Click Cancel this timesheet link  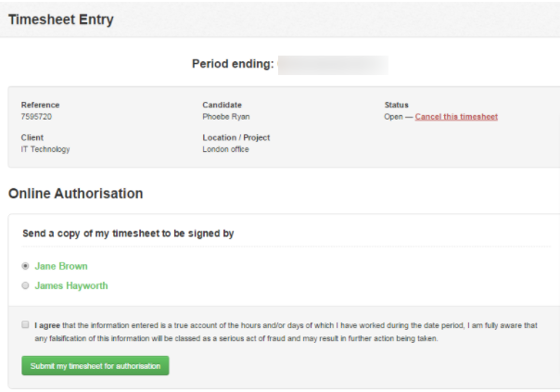pos(456,117)
